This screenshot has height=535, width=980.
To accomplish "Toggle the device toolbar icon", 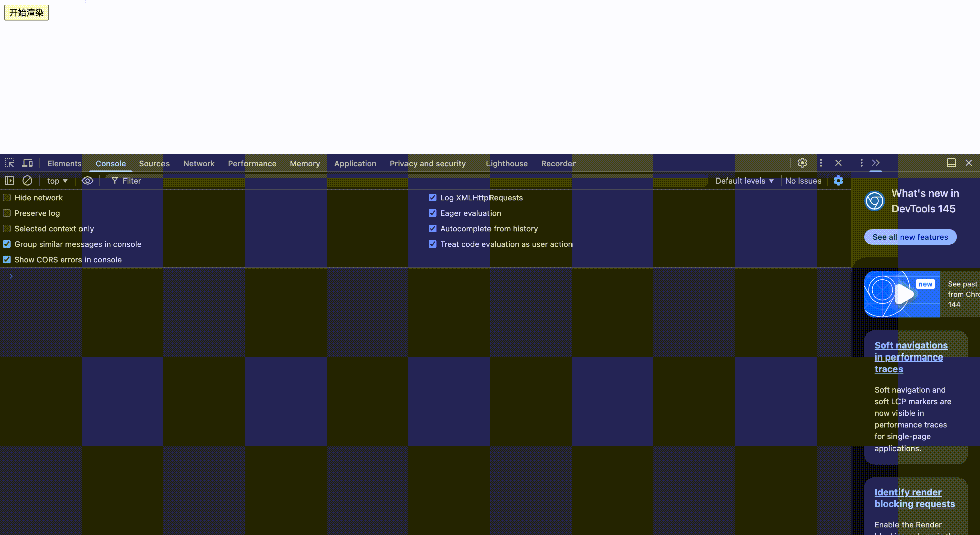I will point(28,163).
